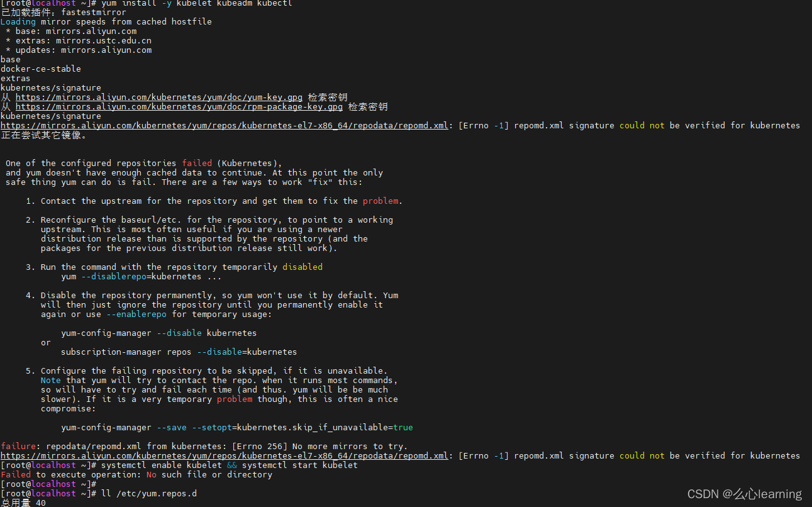
Task: Click 'packages for the previous distribution release still work).'
Action: point(189,248)
